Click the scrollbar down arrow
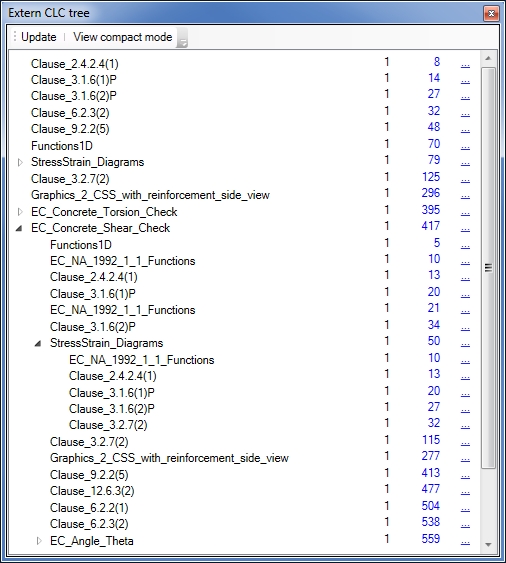506x563 pixels. point(488,544)
